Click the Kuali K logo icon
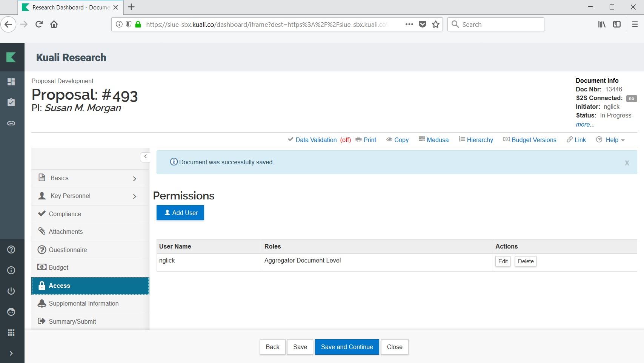The width and height of the screenshot is (644, 363). [x=11, y=57]
